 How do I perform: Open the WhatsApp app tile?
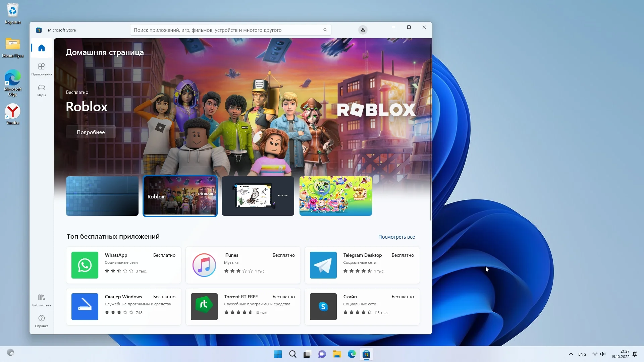pyautogui.click(x=123, y=265)
